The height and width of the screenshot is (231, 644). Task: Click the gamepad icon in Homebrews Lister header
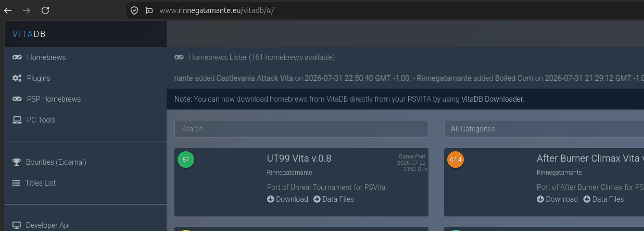pos(179,57)
